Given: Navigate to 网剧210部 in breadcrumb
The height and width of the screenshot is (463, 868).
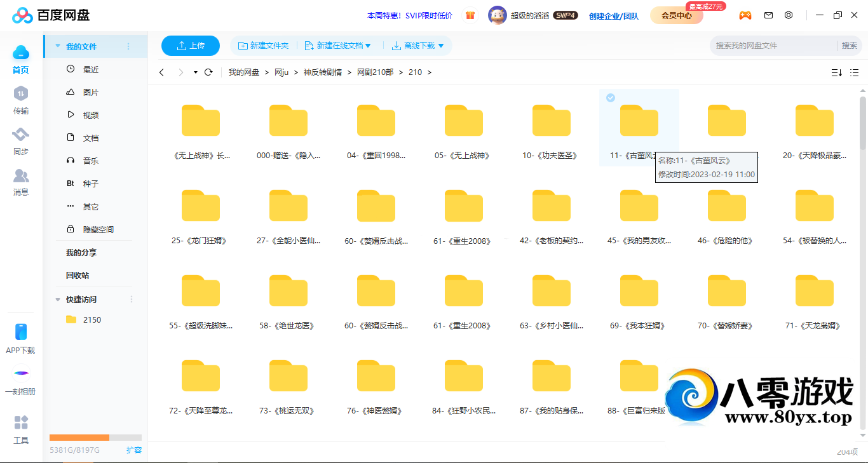Looking at the screenshot, I should (375, 72).
